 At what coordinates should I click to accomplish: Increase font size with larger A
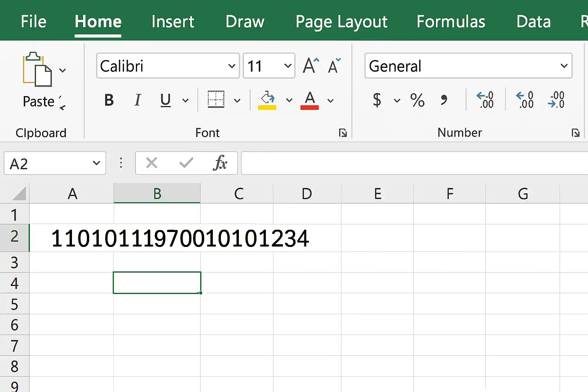tap(310, 65)
